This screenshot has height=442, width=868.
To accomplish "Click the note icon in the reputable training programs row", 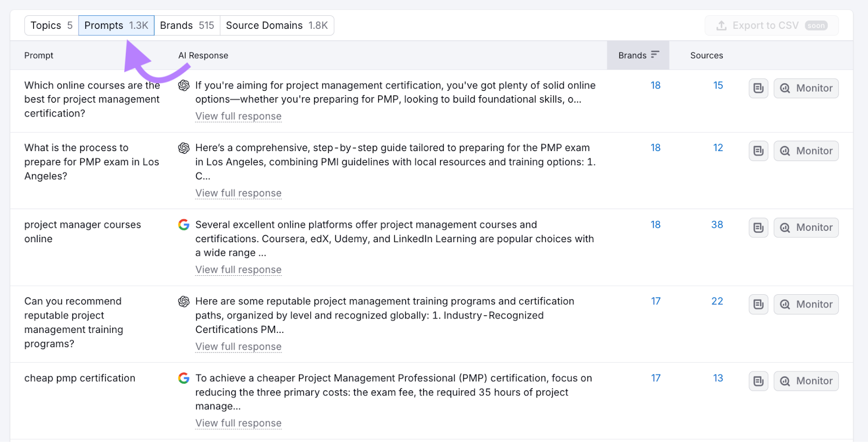I will (x=758, y=305).
